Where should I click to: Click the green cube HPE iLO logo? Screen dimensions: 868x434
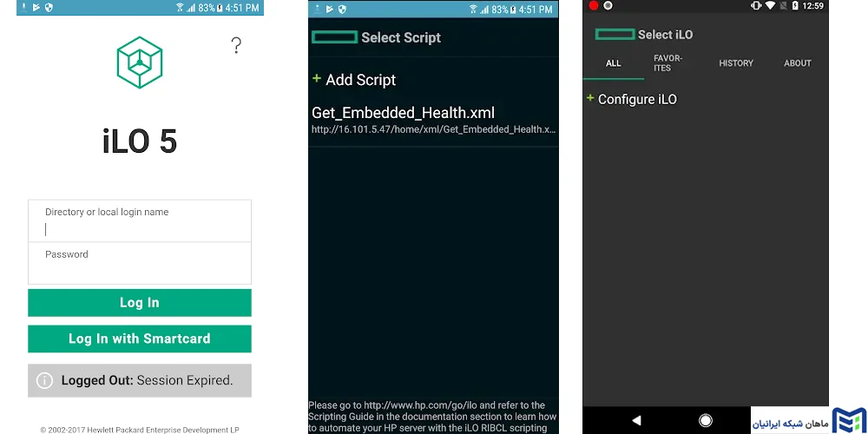point(140,62)
